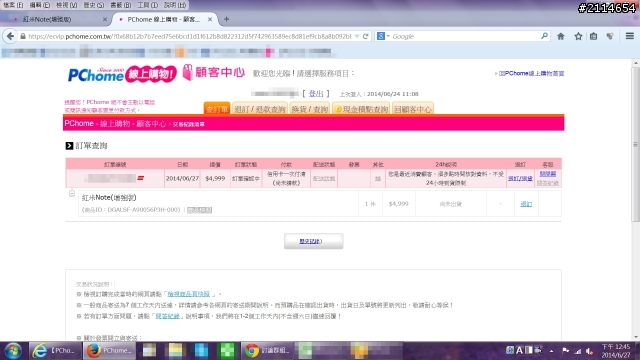Click the address bar URL

(190, 36)
